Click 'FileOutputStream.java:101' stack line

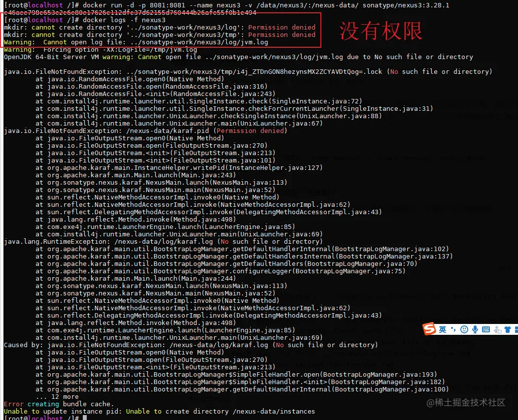[x=156, y=161]
